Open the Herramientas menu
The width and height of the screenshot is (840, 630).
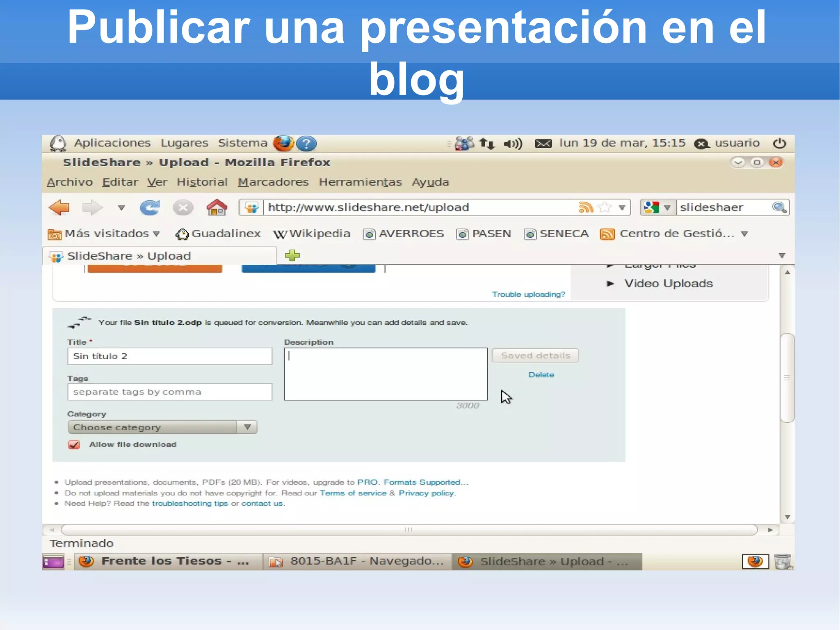tap(360, 182)
